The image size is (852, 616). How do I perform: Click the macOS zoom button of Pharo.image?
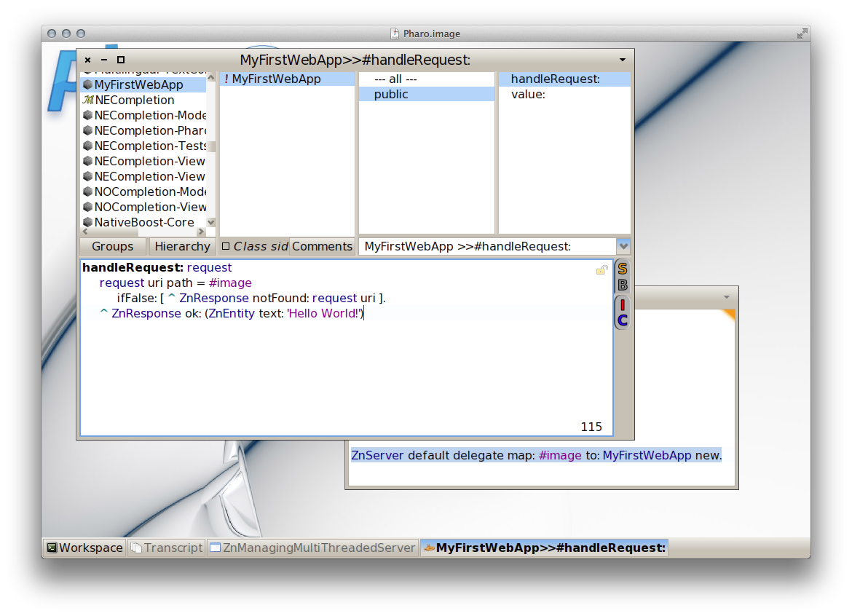click(81, 33)
